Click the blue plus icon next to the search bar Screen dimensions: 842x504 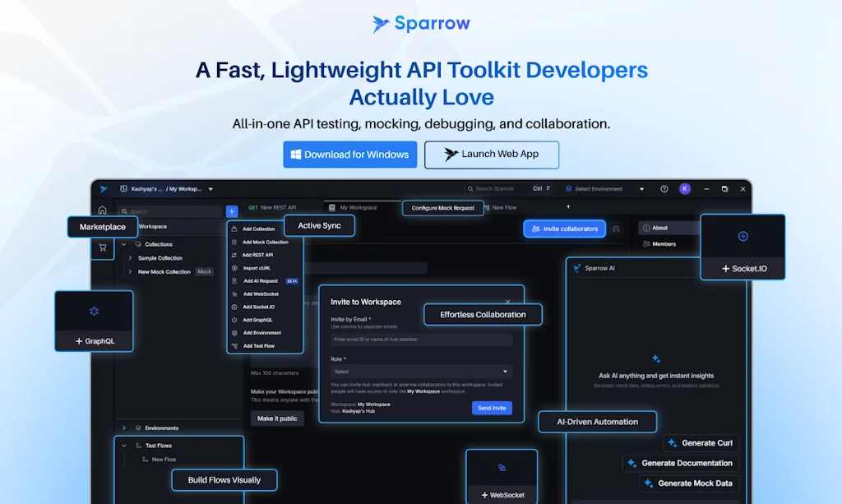pos(232,210)
